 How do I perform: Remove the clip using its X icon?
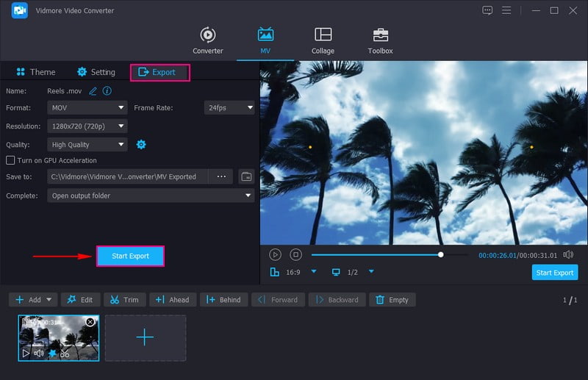90,322
